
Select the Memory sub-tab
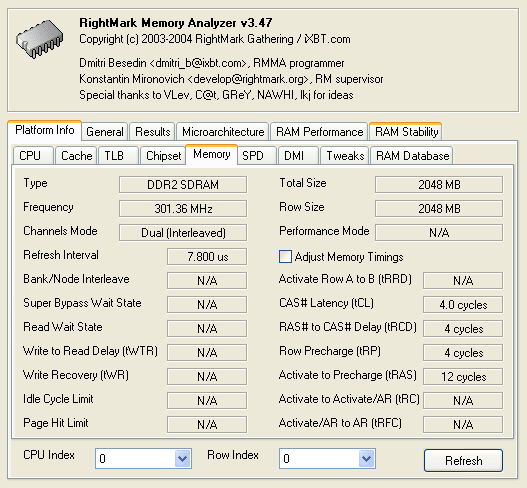(x=212, y=154)
